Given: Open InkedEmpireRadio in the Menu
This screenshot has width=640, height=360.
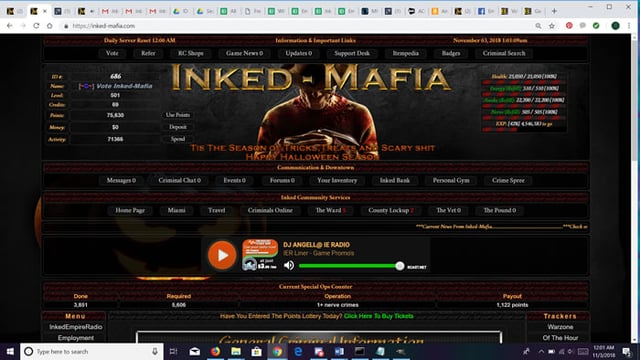Looking at the screenshot, I should click(x=76, y=327).
